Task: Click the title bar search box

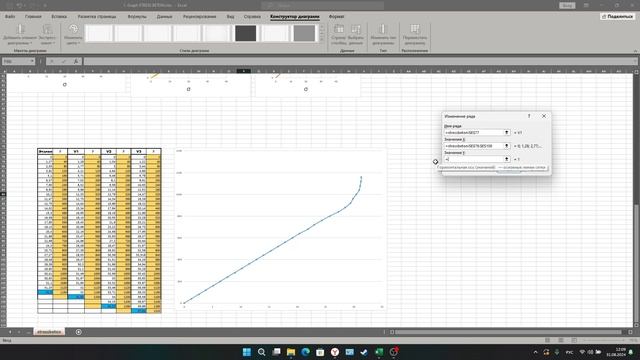Action: click(x=322, y=5)
